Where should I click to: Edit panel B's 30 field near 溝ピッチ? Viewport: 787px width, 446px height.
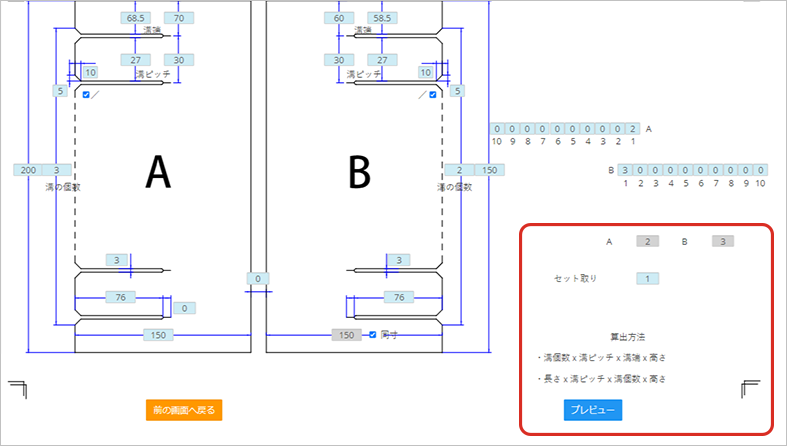pos(339,60)
